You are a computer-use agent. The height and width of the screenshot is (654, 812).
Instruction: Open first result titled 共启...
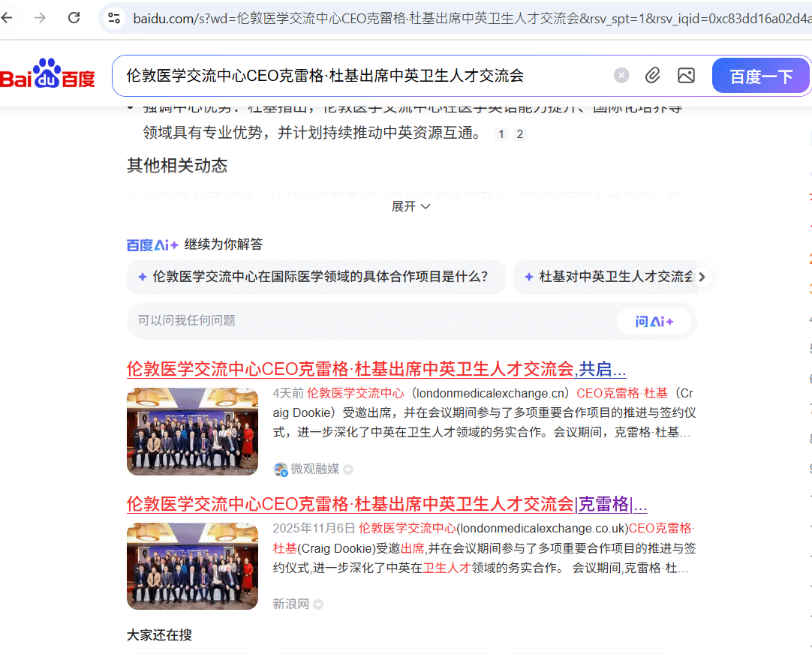click(376, 369)
